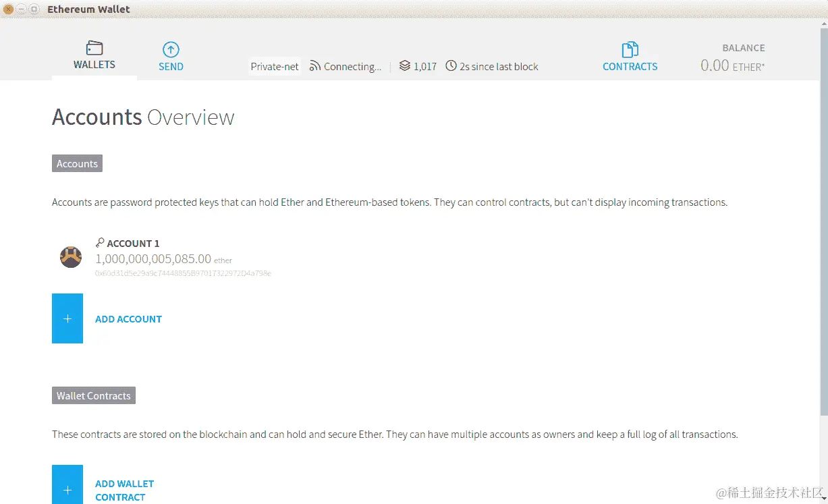Open the ACCOUNT 1 name link
Viewport: 828px width, 504px height.
[x=133, y=244]
